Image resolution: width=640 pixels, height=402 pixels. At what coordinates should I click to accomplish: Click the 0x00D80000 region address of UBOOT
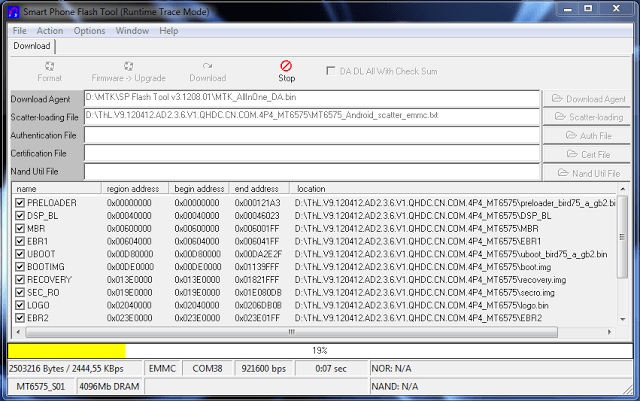coord(130,254)
